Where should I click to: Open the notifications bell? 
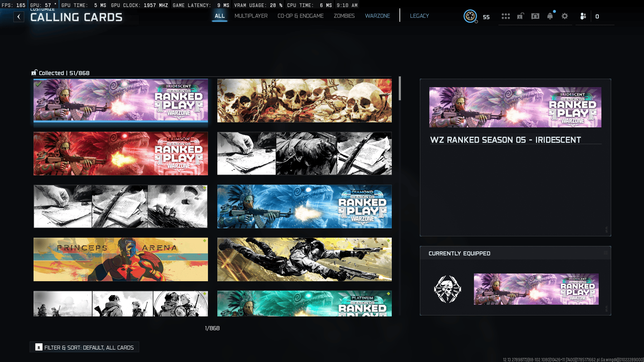[x=550, y=16]
